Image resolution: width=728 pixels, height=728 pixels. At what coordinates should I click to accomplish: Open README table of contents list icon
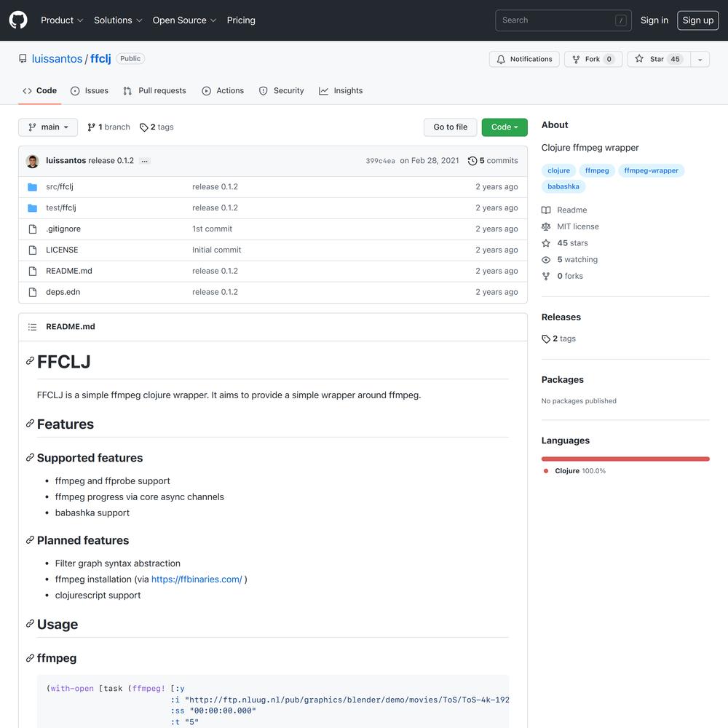point(32,327)
